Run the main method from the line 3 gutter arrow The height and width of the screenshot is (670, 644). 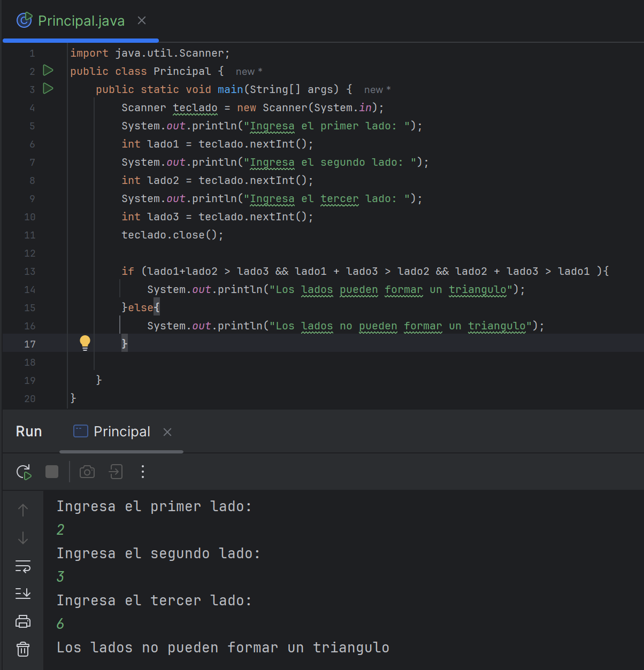(x=48, y=88)
